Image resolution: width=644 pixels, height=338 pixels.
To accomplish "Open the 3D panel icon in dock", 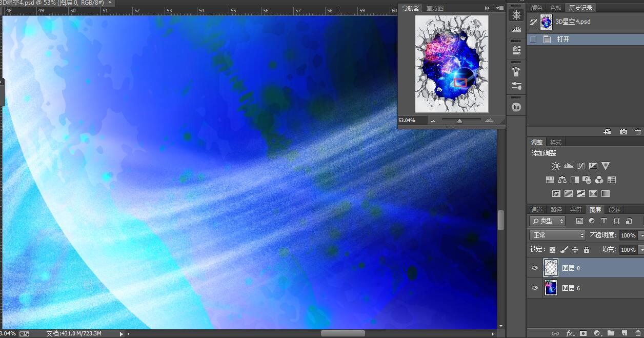I will pyautogui.click(x=516, y=50).
